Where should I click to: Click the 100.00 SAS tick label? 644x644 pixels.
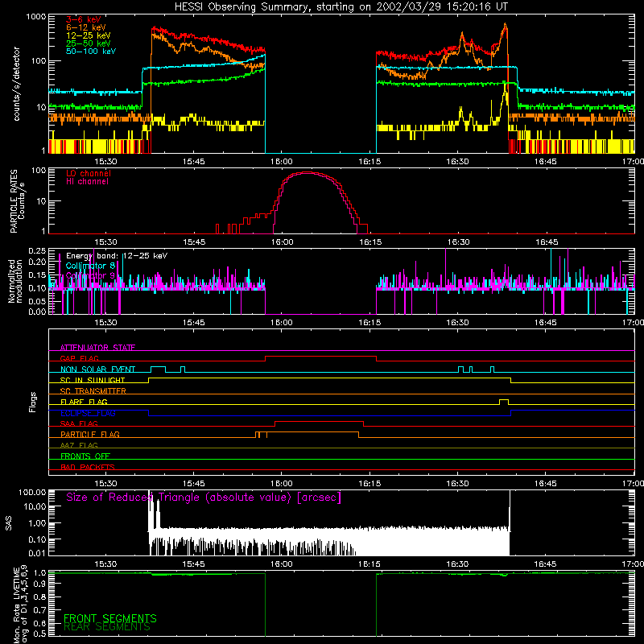(x=32, y=493)
